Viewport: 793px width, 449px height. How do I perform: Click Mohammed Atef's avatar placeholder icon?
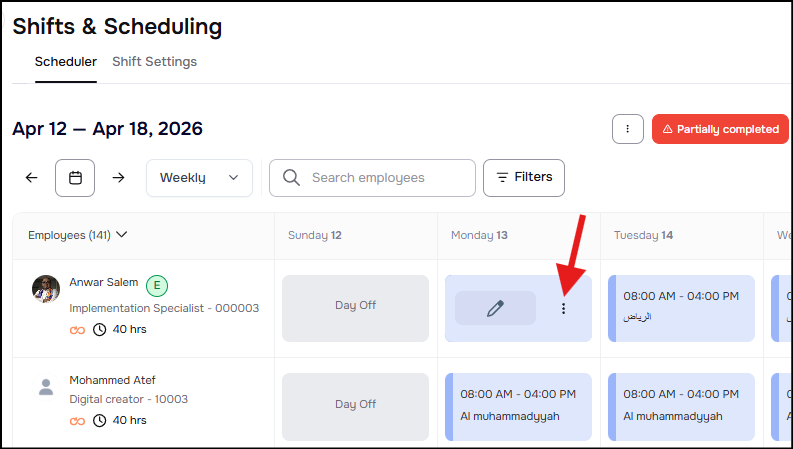coord(46,387)
